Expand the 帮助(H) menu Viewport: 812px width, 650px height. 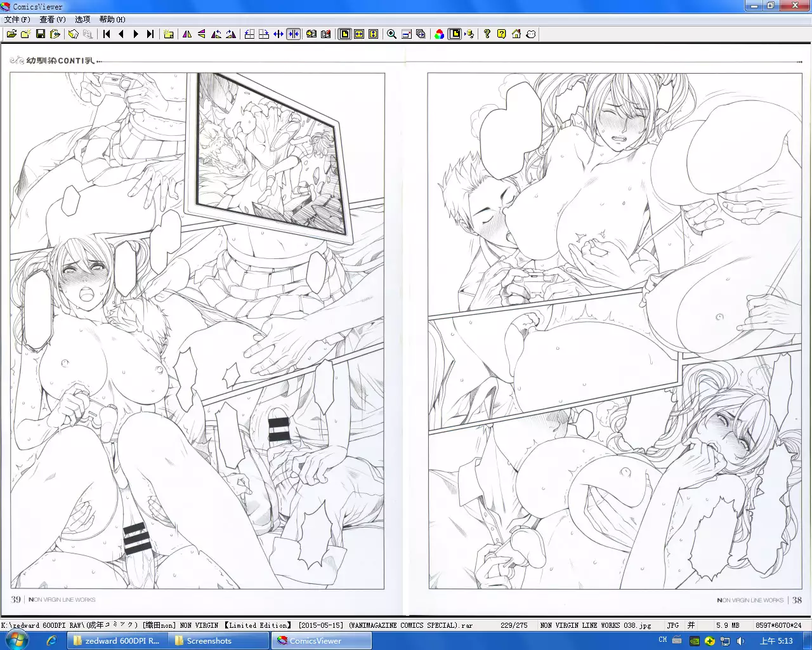(112, 20)
